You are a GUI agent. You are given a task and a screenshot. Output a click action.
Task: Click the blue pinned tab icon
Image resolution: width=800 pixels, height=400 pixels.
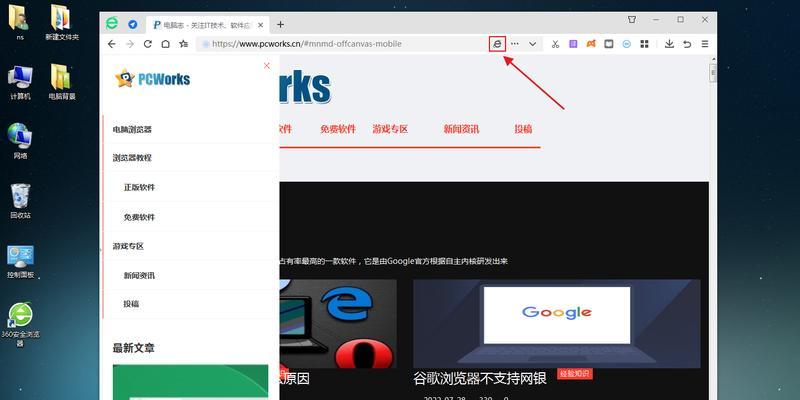pyautogui.click(x=133, y=24)
